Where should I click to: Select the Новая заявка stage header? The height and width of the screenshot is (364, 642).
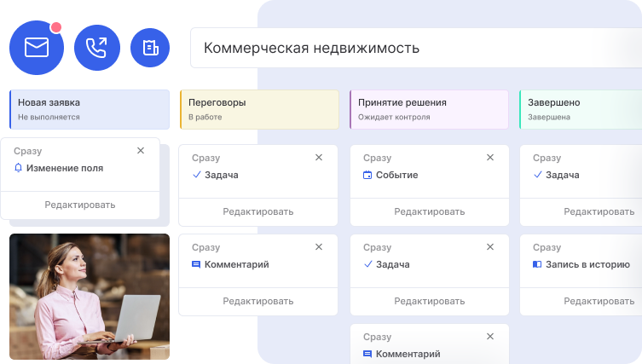pos(90,108)
